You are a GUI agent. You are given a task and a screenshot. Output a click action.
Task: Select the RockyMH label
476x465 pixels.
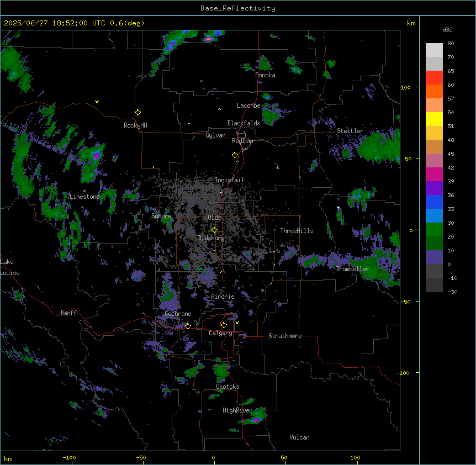tap(135, 125)
